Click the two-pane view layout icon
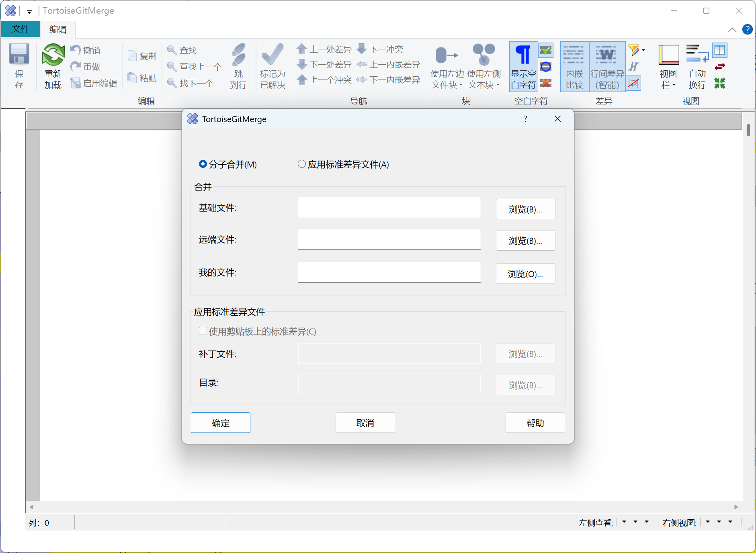This screenshot has height=553, width=756. 720,50
